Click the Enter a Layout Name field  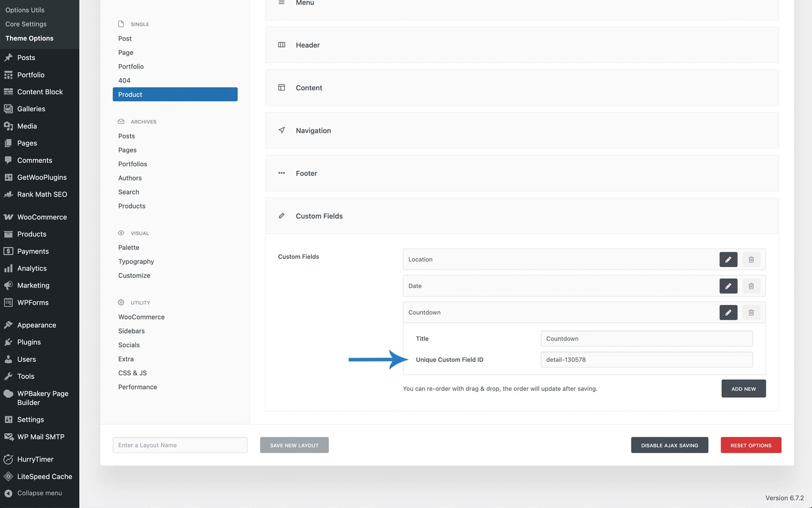pyautogui.click(x=180, y=445)
